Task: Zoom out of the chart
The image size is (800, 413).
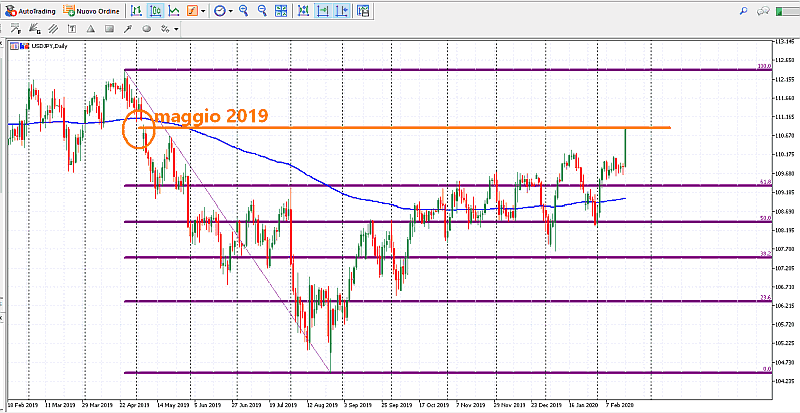Action: [262, 11]
